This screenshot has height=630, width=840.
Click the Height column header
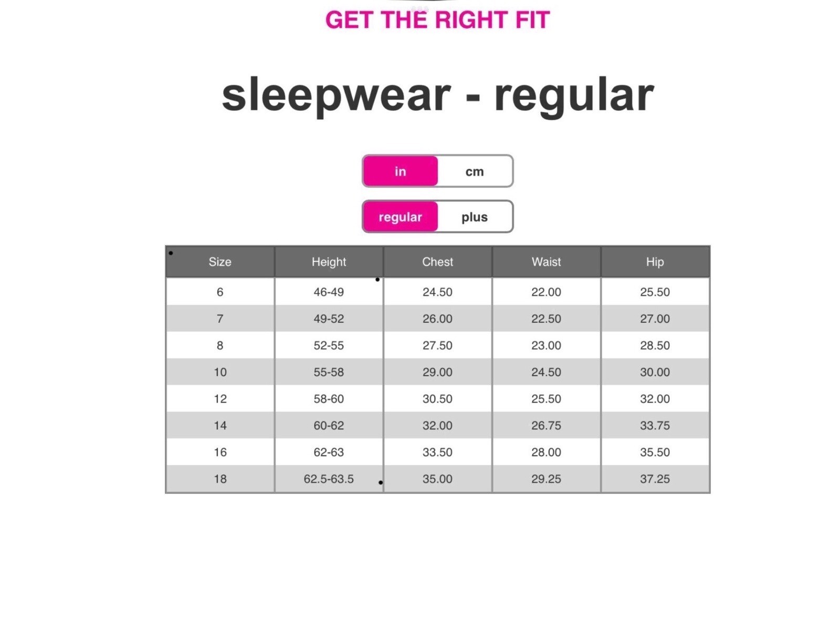coord(329,261)
